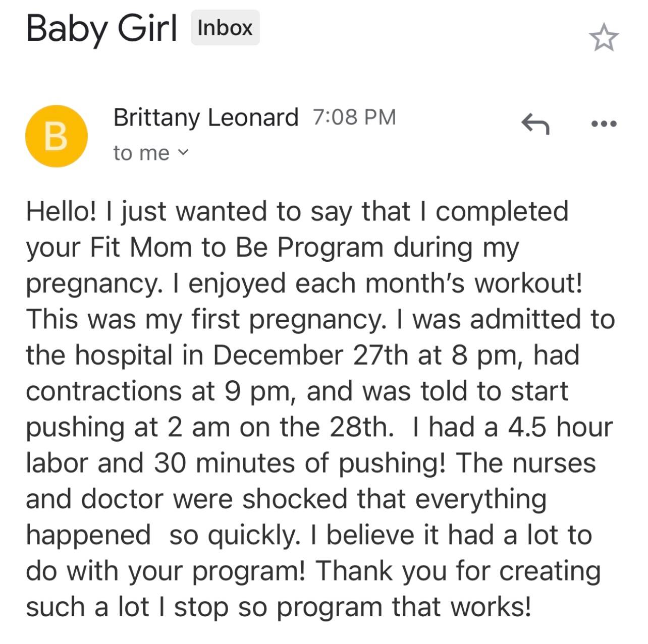The height and width of the screenshot is (644, 648).
Task: Select the word "shocked" in the message
Action: tap(295, 499)
